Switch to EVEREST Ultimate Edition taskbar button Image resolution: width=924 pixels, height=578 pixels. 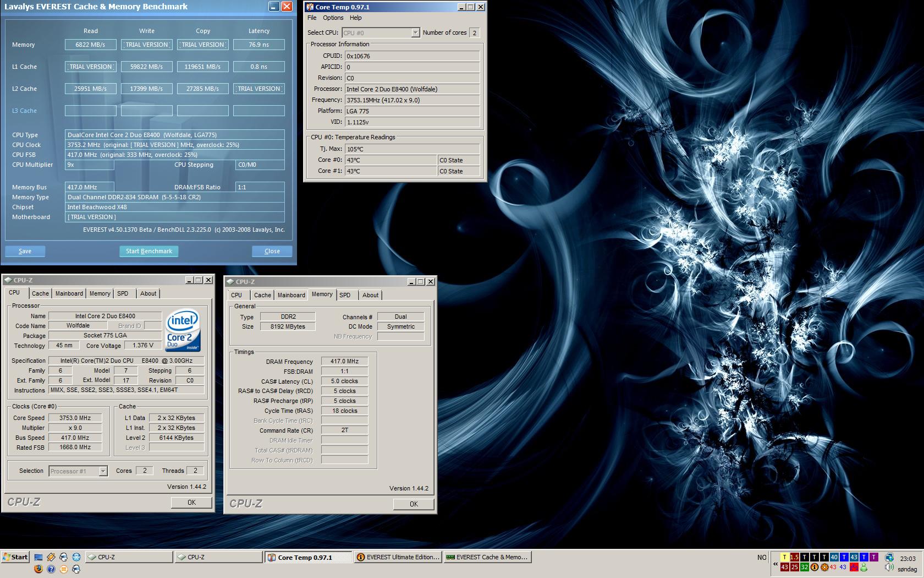pos(398,558)
